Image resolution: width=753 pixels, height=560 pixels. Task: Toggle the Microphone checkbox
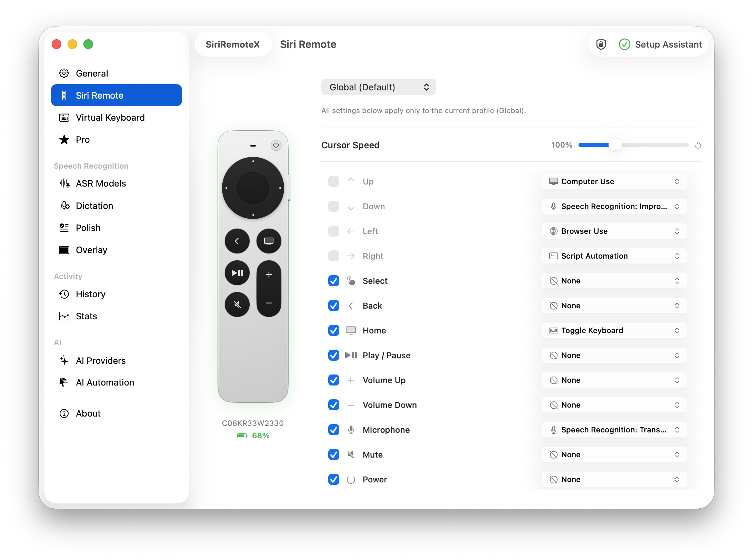pos(334,430)
